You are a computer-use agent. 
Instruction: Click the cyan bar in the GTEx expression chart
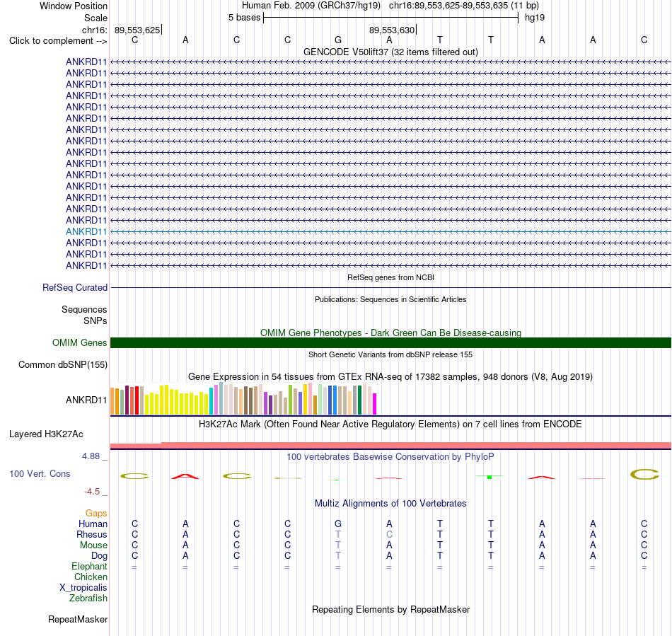tap(211, 401)
